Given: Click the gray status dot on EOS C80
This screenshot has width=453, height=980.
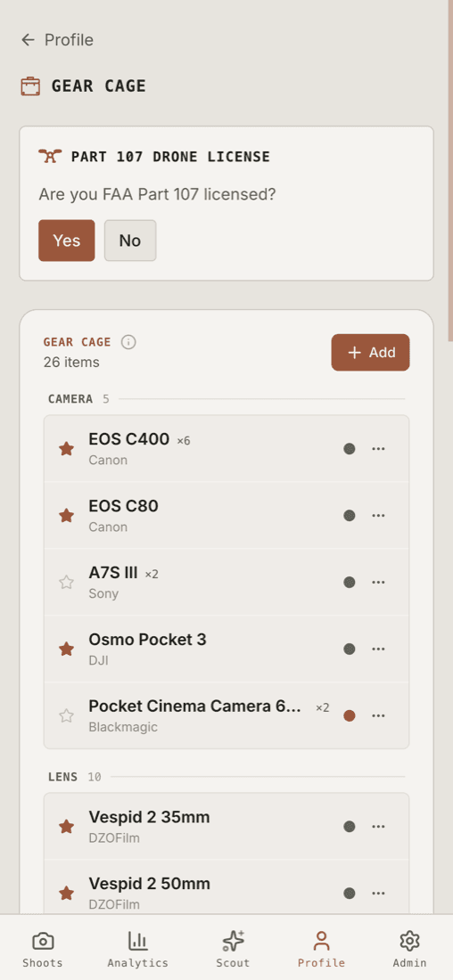Looking at the screenshot, I should pyautogui.click(x=350, y=516).
